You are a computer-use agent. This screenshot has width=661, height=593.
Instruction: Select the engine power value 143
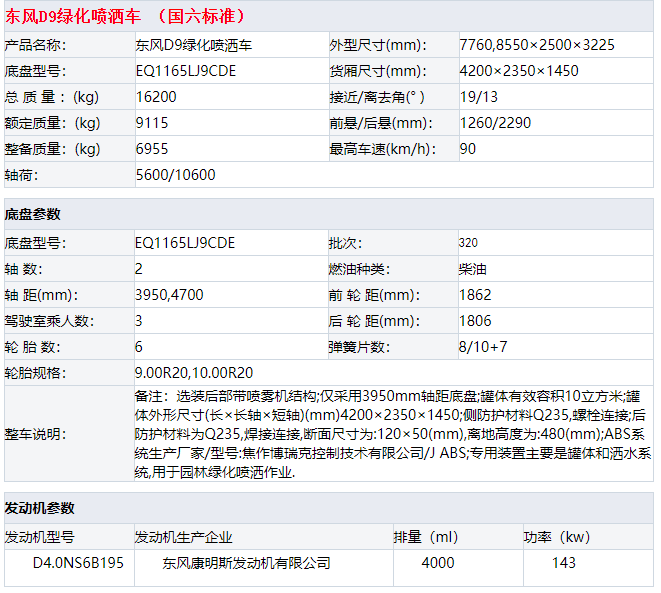[x=564, y=563]
